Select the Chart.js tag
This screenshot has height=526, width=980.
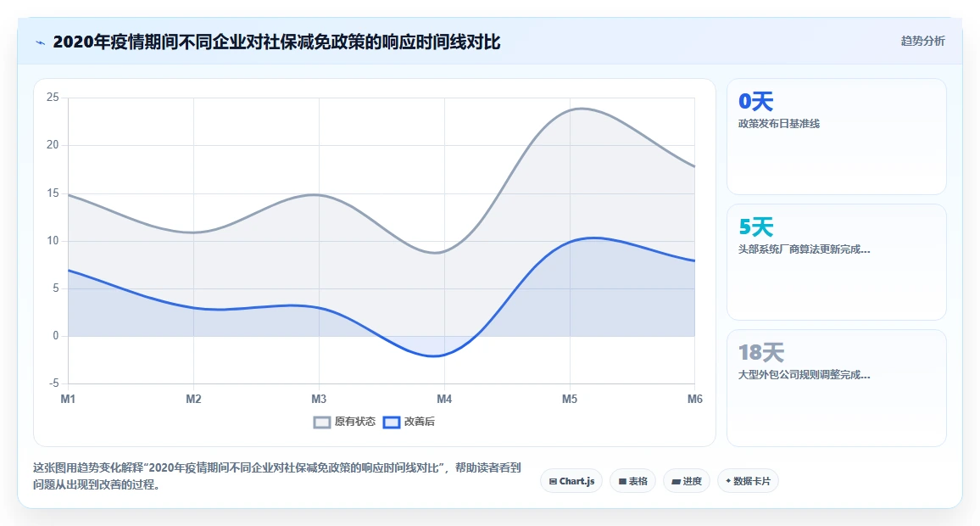(x=571, y=481)
